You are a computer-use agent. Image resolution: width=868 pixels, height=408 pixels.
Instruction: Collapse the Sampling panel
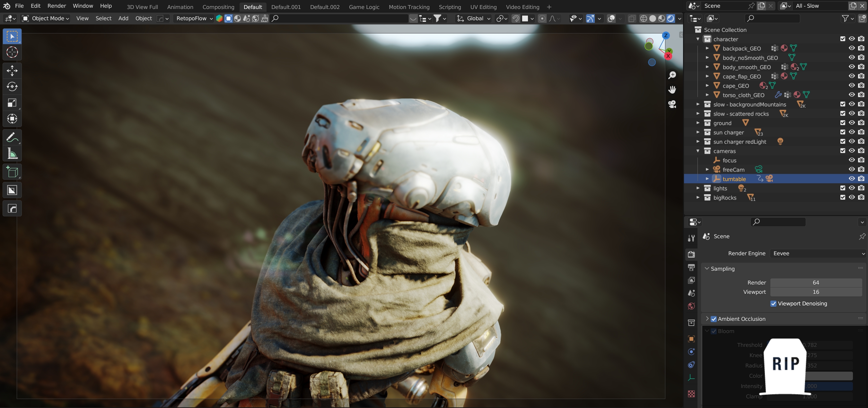(x=706, y=269)
